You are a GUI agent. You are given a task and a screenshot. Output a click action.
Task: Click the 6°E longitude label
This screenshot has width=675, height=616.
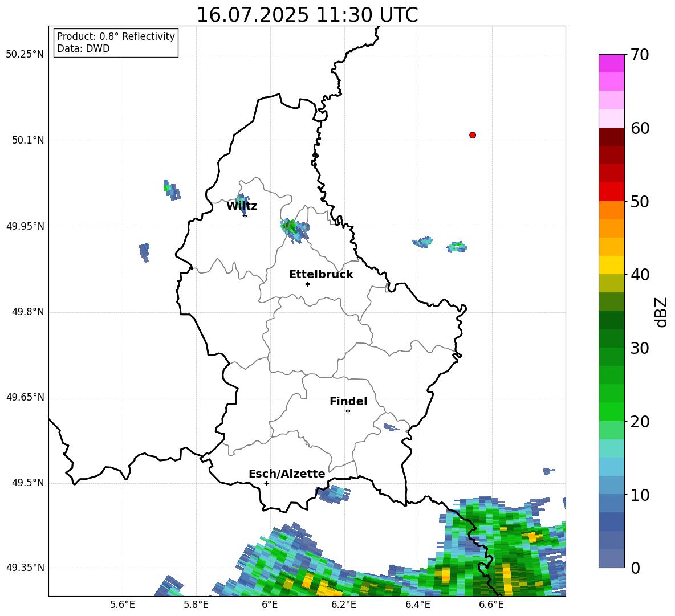pos(270,605)
